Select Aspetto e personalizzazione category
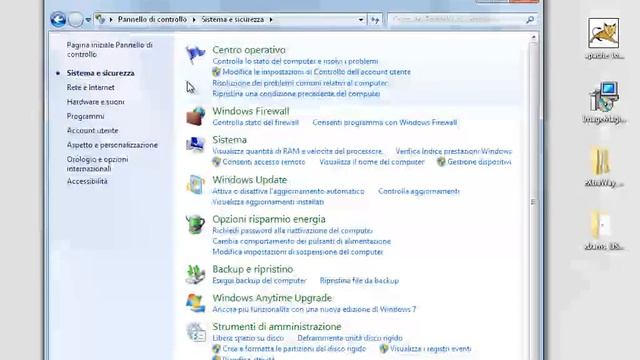Image resolution: width=640 pixels, height=360 pixels. pyautogui.click(x=112, y=145)
